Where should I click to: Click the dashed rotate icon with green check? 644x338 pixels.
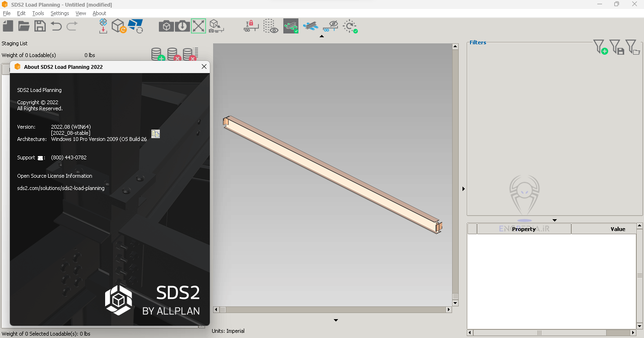point(350,26)
